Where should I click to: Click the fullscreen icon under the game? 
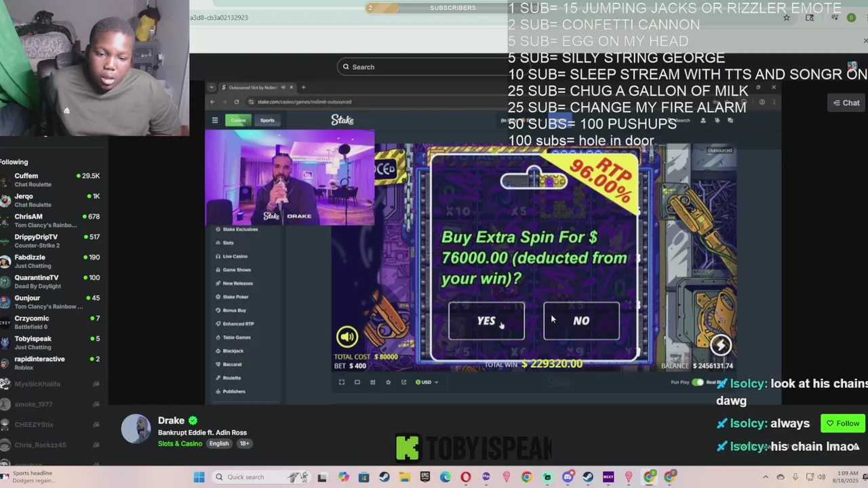(342, 382)
